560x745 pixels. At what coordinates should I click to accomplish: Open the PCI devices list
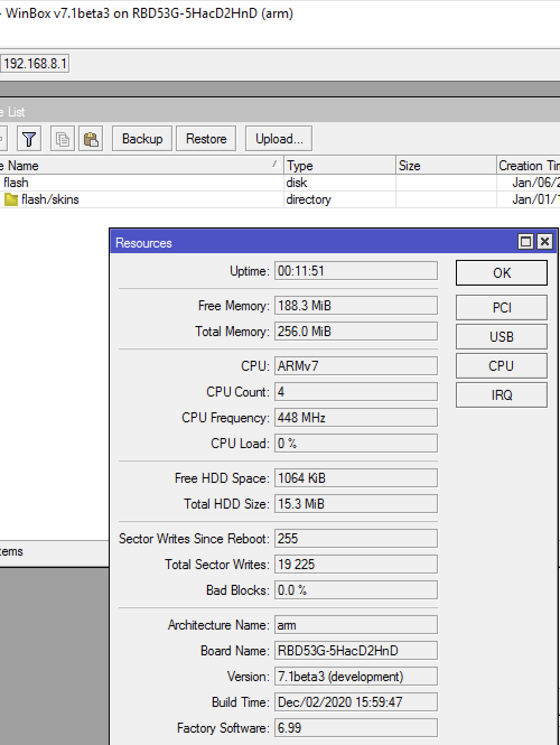tap(502, 308)
